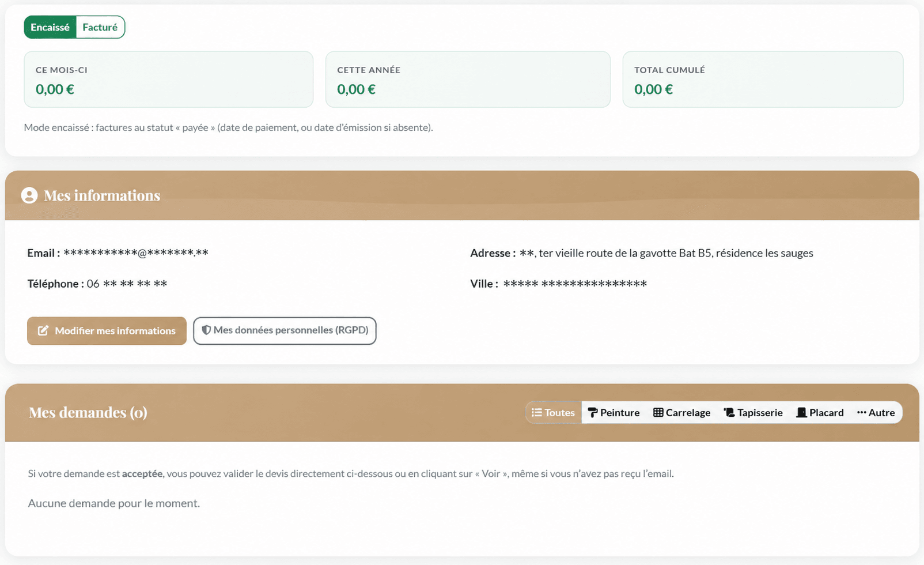
Task: Click the TOTAL CUMULÉ card label
Action: point(670,70)
